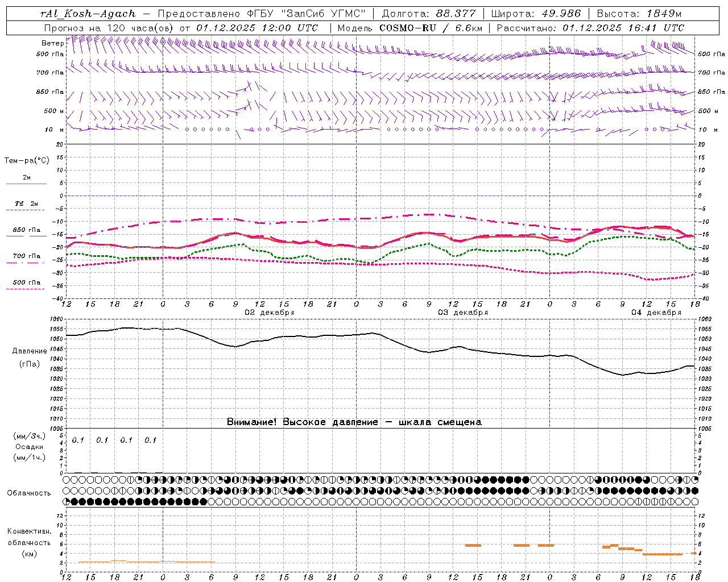728x582 pixels.
Task: Click the Осадки precipitation label
Action: 30,447
